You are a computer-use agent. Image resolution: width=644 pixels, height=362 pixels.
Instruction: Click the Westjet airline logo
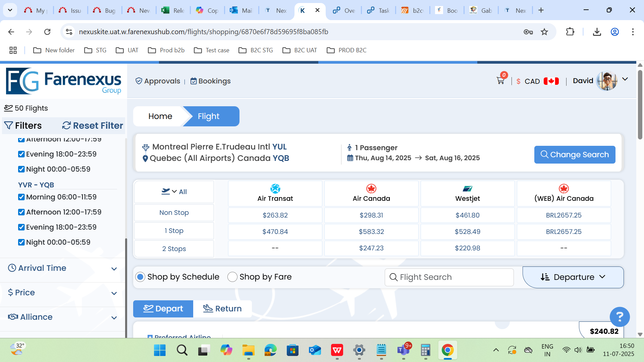click(x=468, y=189)
